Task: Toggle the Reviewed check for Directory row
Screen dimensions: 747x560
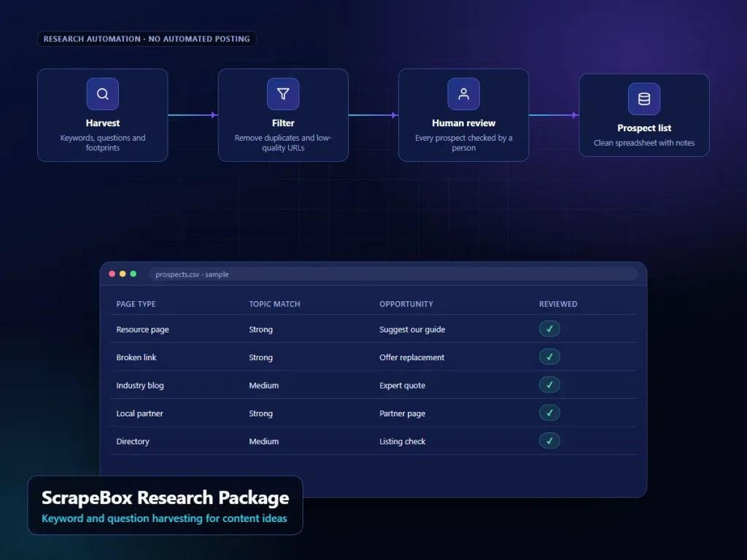Action: [x=549, y=441]
